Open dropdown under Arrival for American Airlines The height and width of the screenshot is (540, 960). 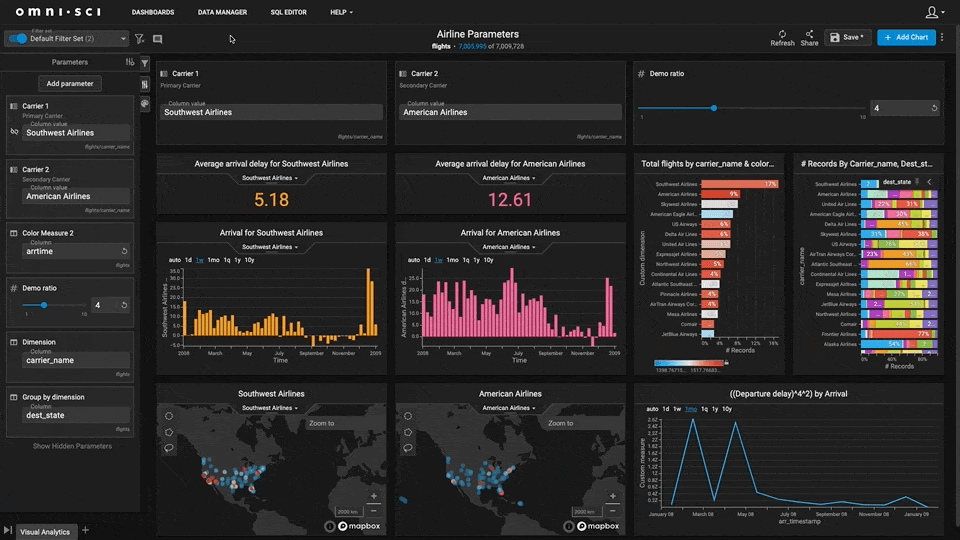[x=509, y=247]
